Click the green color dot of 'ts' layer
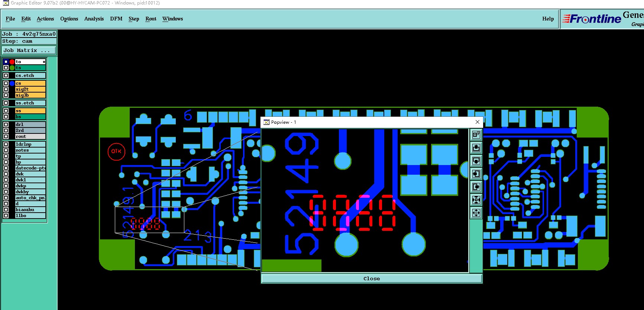 (12, 68)
